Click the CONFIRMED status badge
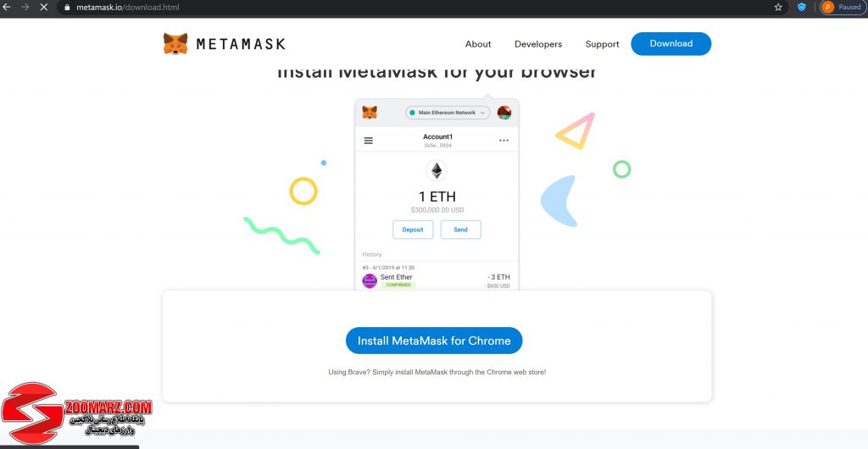Image resolution: width=868 pixels, height=449 pixels. point(398,285)
